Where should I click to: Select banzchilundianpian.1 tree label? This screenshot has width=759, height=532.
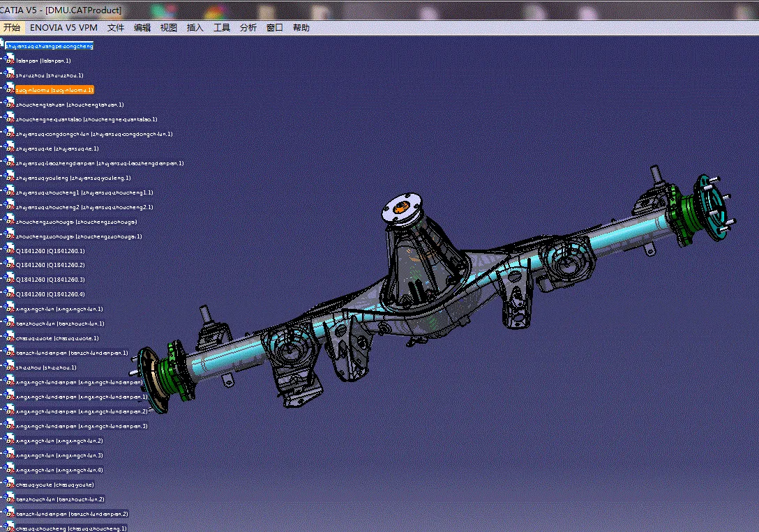tap(72, 353)
